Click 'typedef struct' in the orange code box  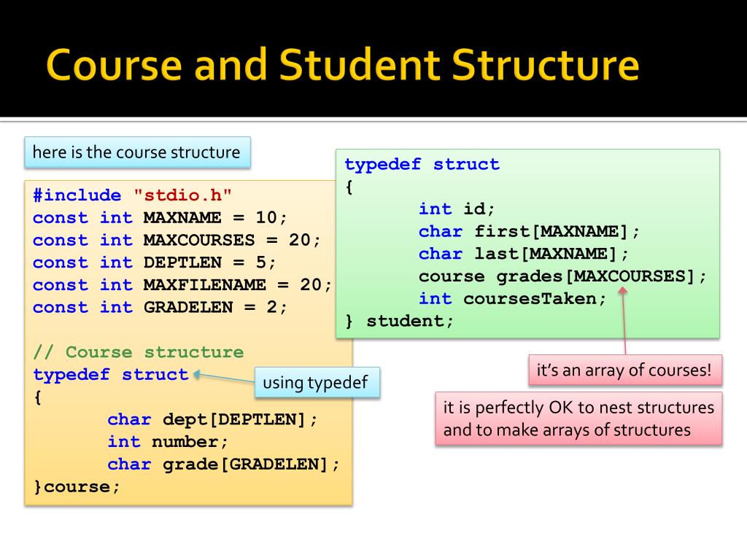(111, 374)
